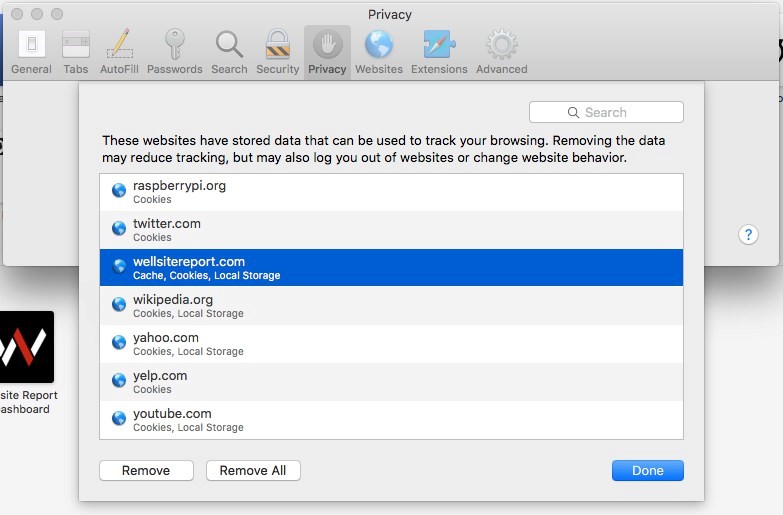Select the yelp.com row
The image size is (783, 515).
click(392, 382)
